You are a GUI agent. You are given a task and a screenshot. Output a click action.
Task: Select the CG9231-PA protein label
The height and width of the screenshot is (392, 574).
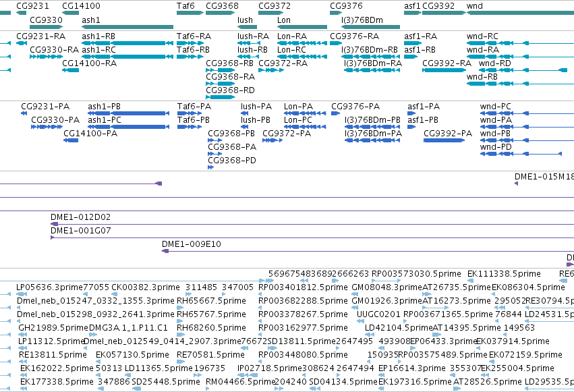pyautogui.click(x=45, y=106)
